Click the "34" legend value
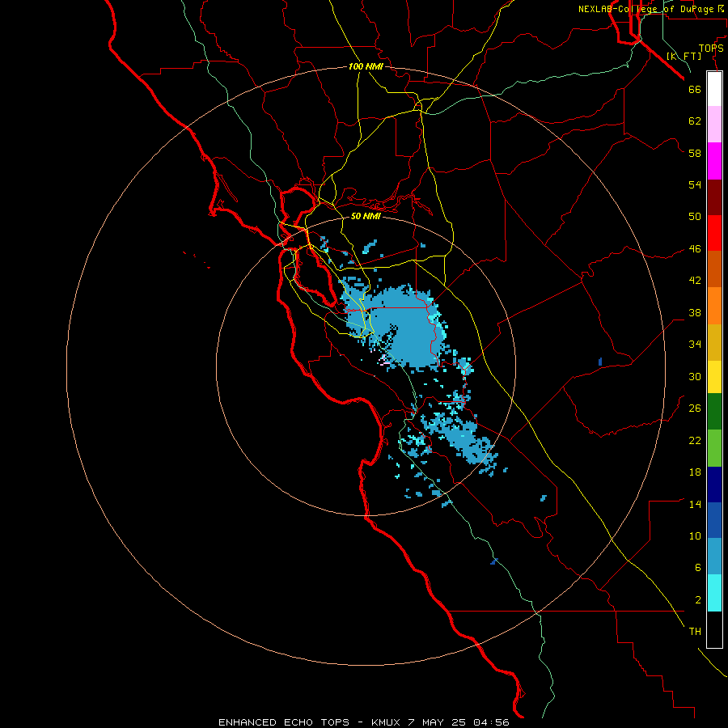728x728 pixels. click(x=695, y=345)
